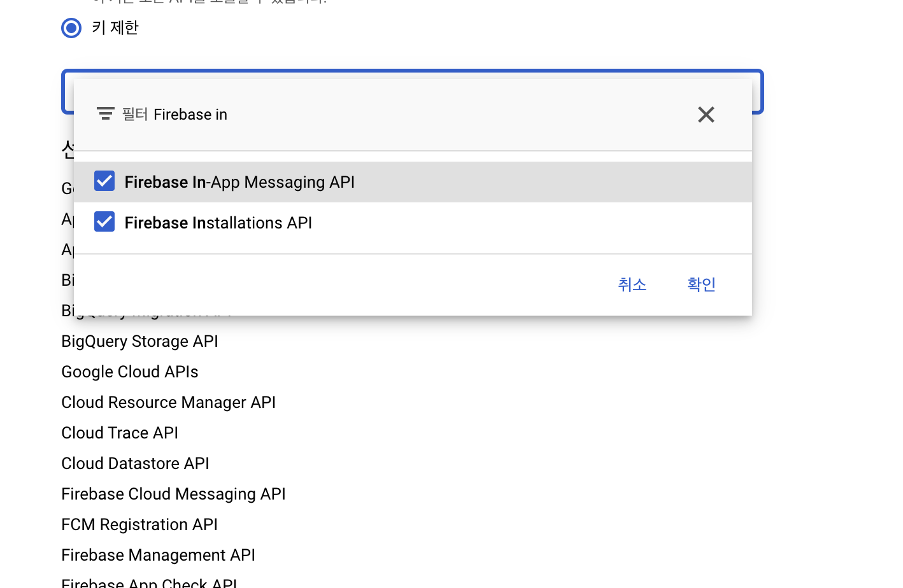
Task: Click the 키 제한 label text
Action: point(115,28)
